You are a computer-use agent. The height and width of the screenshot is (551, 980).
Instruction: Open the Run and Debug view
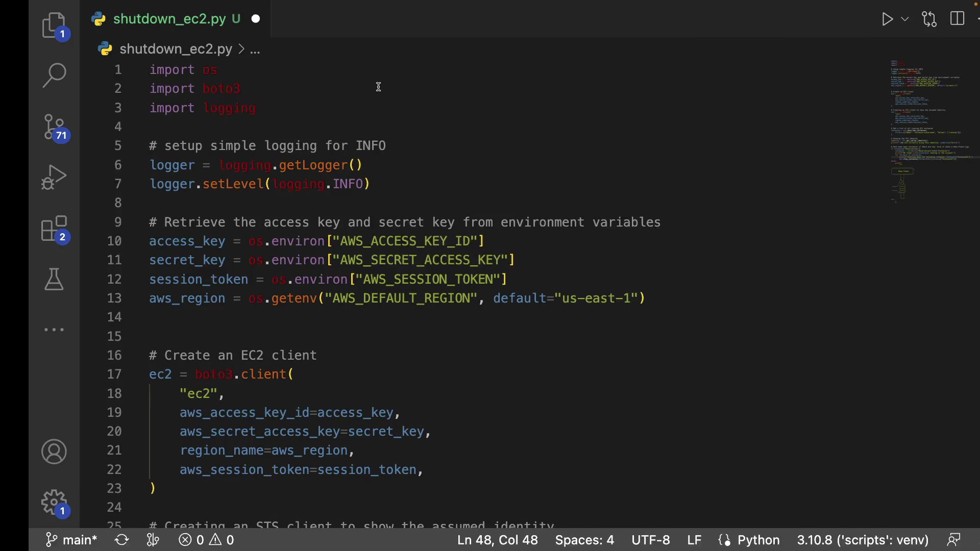(54, 177)
